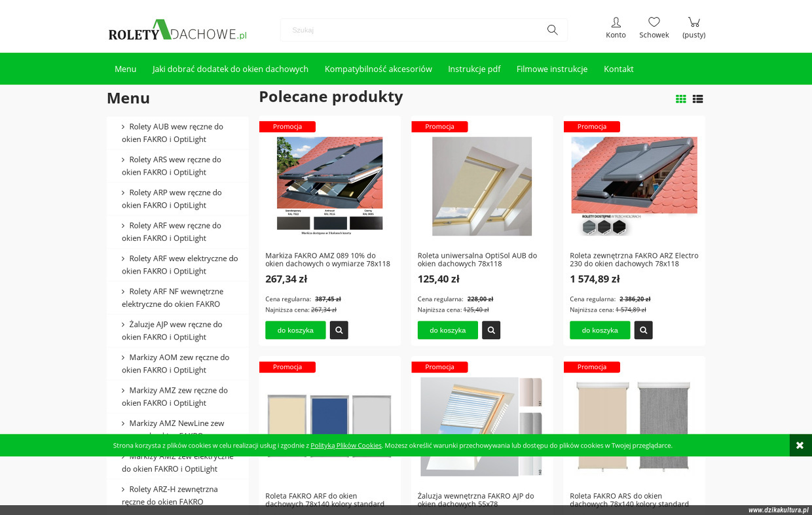Expand Markizy AOM zew ręczne category

177,363
